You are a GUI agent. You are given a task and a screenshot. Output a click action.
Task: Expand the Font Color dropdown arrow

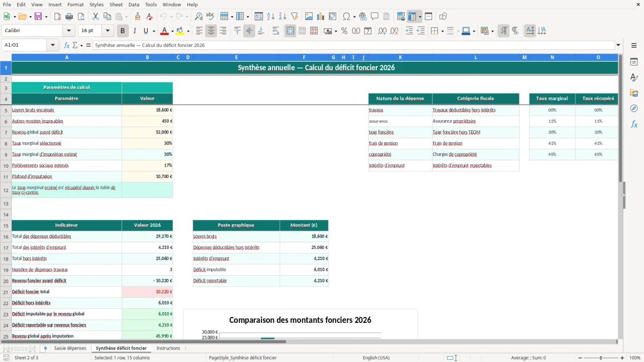tap(172, 31)
